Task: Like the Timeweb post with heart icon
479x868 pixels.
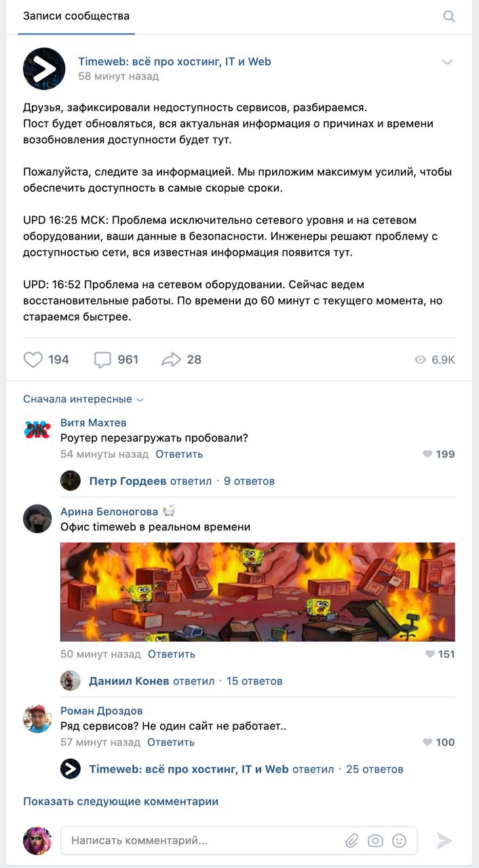Action: click(x=33, y=359)
